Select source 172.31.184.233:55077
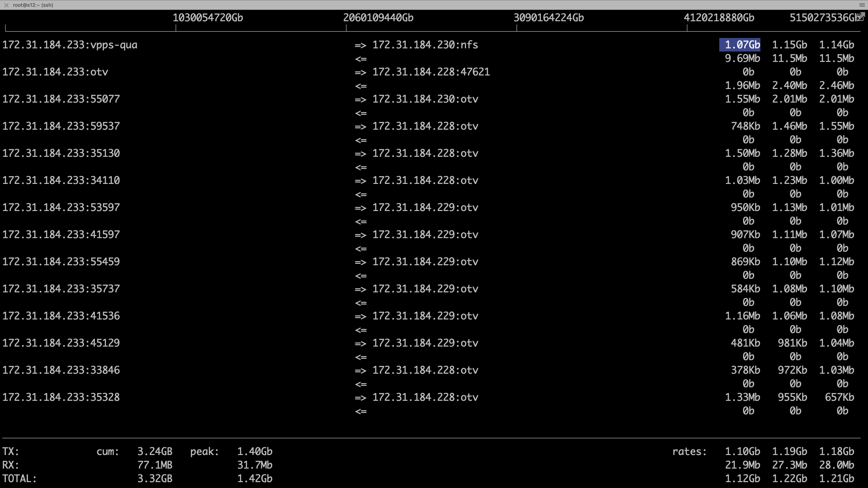Screen dimensions: 868x488 click(61, 99)
